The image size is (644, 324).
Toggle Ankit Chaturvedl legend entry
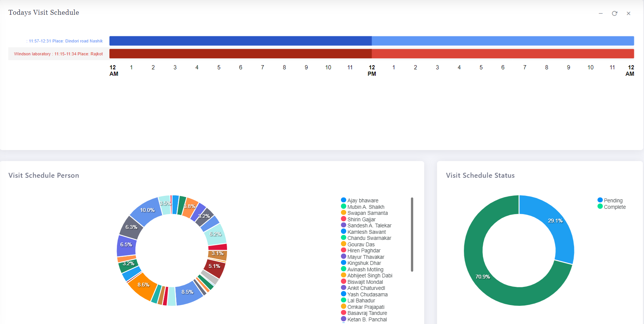click(x=363, y=288)
